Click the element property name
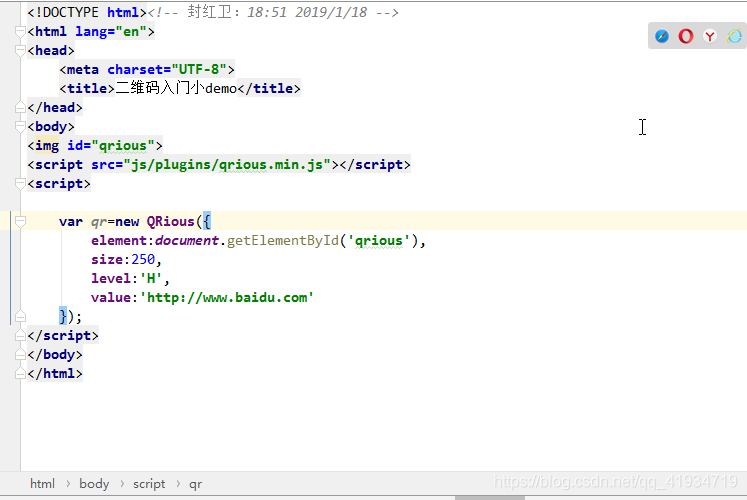Image resolution: width=747 pixels, height=500 pixels. pyautogui.click(x=119, y=240)
